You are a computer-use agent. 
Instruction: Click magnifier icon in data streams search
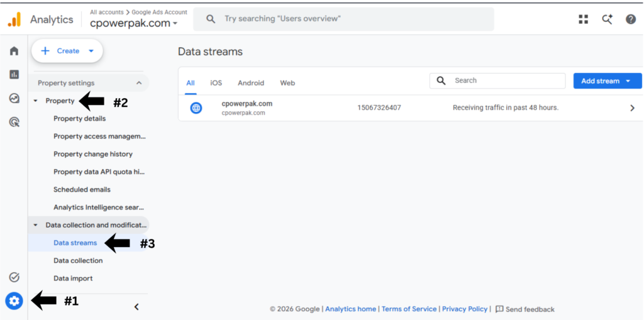(441, 80)
